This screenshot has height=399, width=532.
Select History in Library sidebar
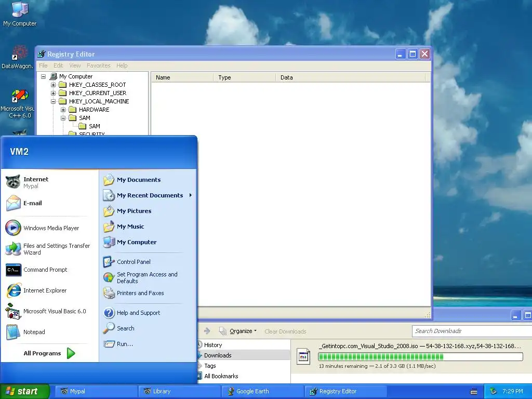click(x=243, y=345)
